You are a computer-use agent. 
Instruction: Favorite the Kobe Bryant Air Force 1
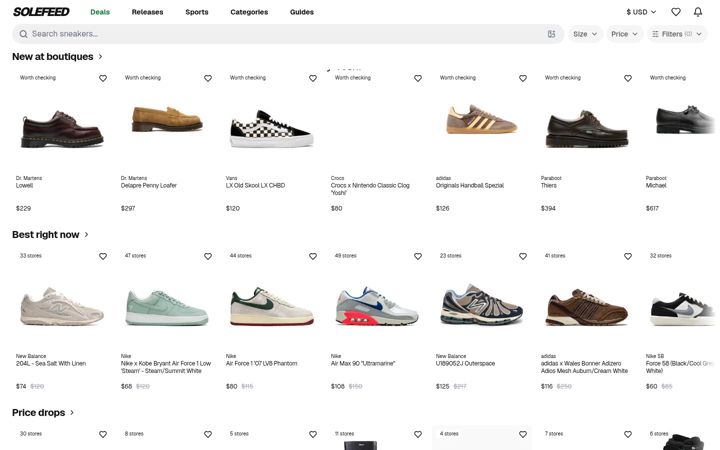coord(208,256)
